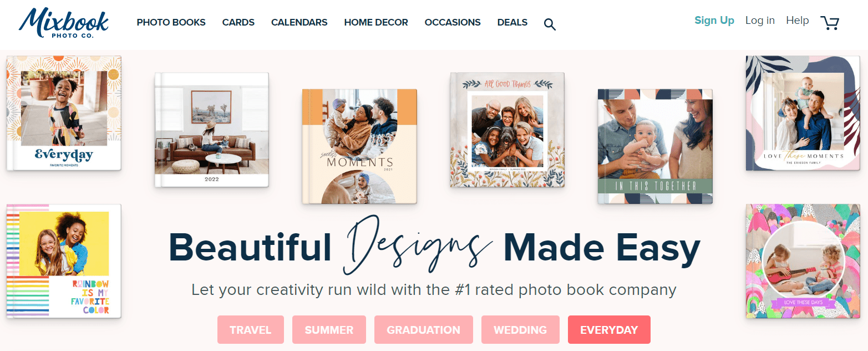Click the Mixbook Photo Co. logo
The image size is (868, 351).
(x=63, y=23)
